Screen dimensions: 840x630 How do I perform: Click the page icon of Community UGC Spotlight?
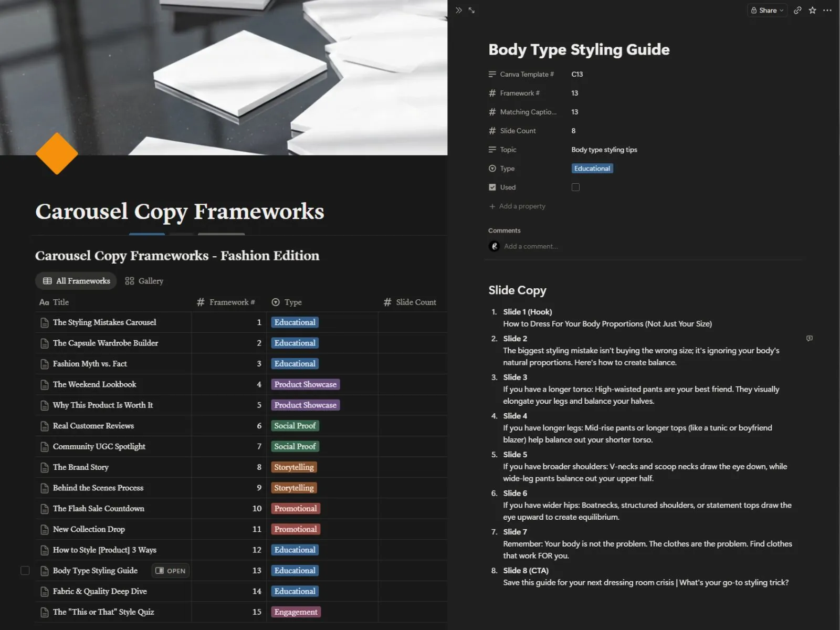click(45, 447)
